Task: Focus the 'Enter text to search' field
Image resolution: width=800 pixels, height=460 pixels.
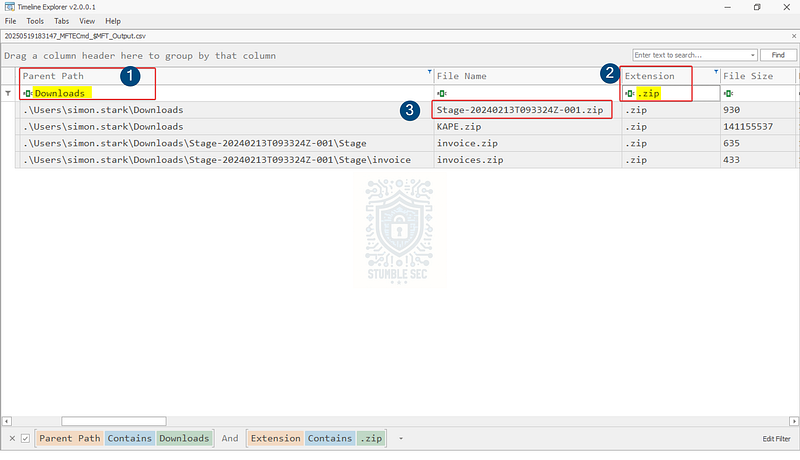Action: (x=691, y=55)
